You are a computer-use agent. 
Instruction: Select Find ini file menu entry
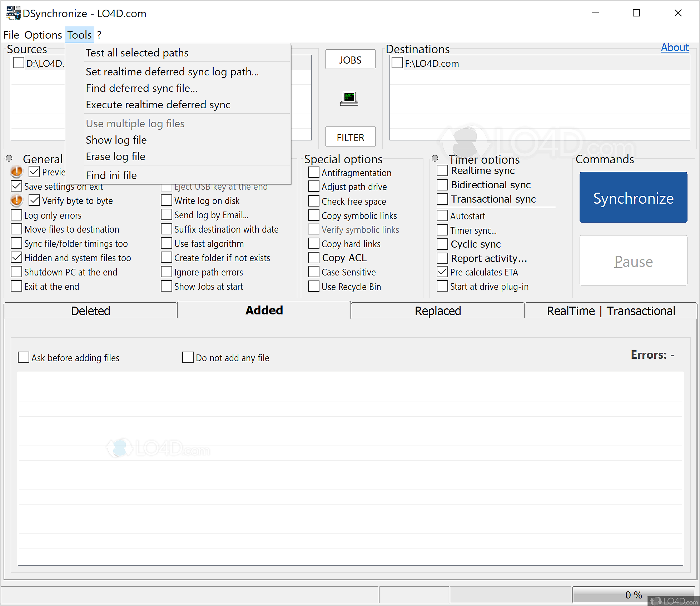111,175
